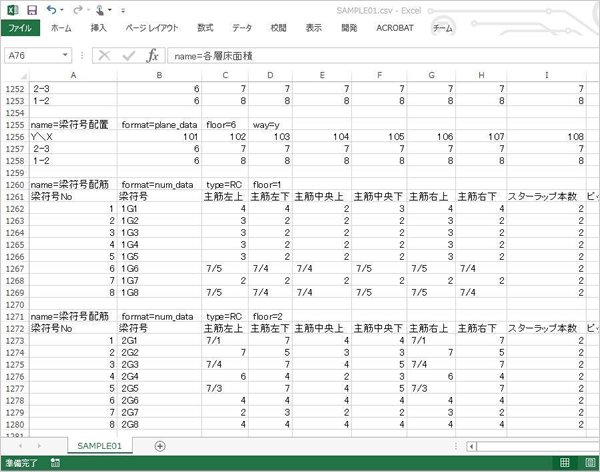This screenshot has height=472, width=600.
Task: Switch to Normal view icon in status bar
Action: pos(565,463)
